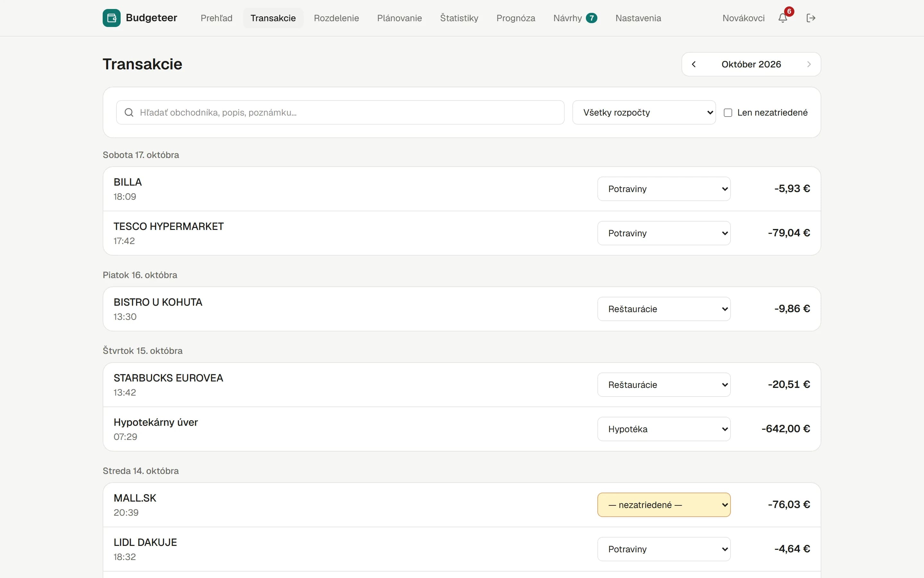Open the Prognóza tab
The image size is (924, 578).
tap(516, 18)
